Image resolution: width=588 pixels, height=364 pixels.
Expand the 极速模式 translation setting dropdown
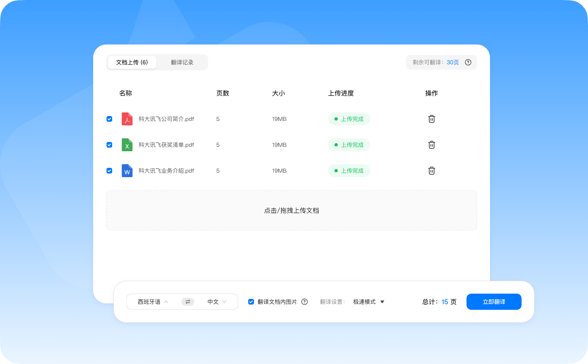tap(369, 302)
